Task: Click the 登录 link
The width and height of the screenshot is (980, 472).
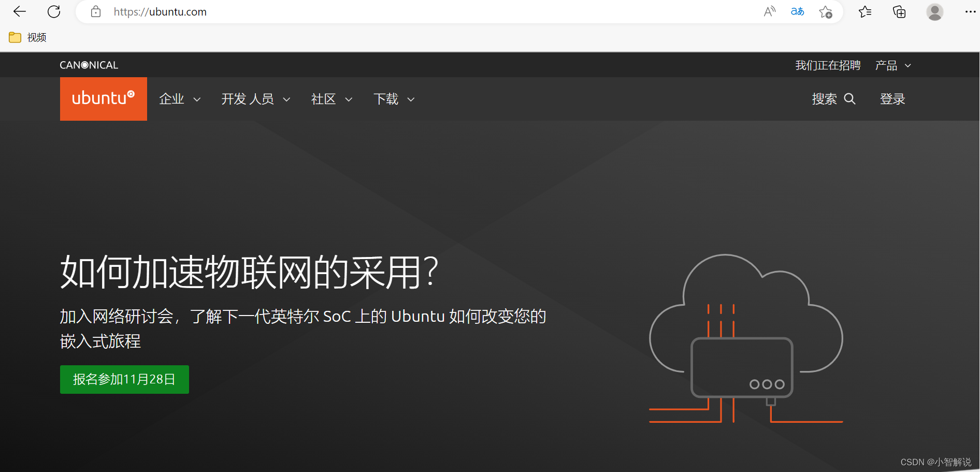Action: click(892, 99)
